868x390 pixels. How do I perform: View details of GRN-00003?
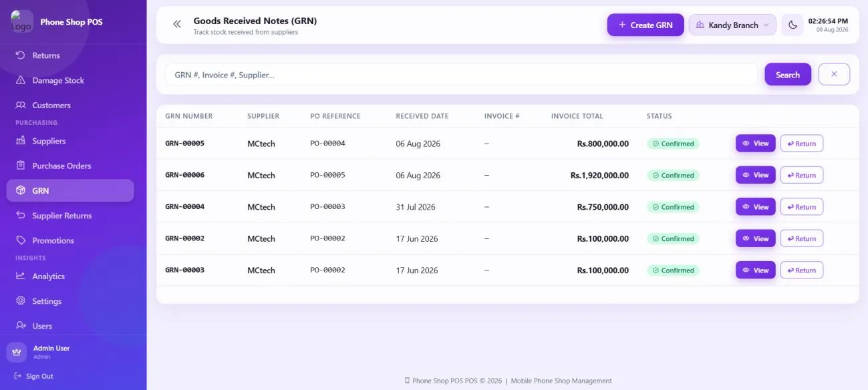(756, 270)
